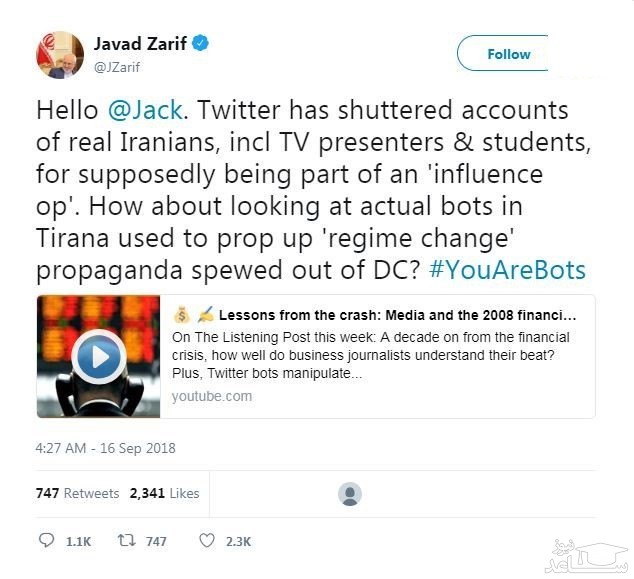
Task: Open the 'Lessons from the crash' card title
Action: click(x=397, y=314)
